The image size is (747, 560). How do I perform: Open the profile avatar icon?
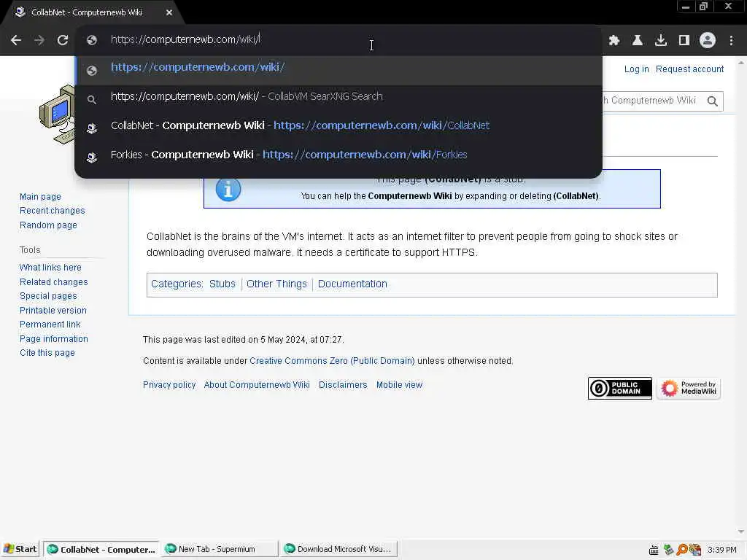point(708,40)
